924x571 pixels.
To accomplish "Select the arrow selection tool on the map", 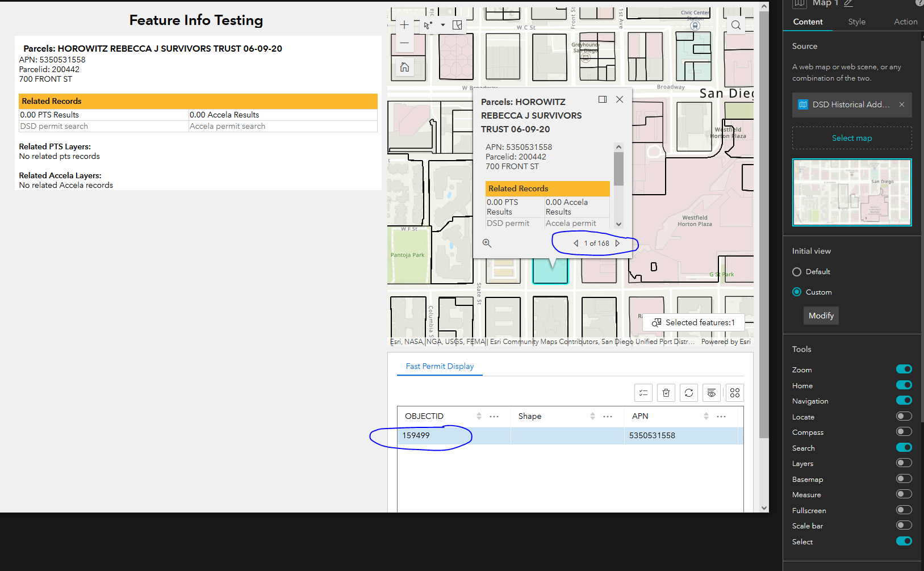I will 427,24.
